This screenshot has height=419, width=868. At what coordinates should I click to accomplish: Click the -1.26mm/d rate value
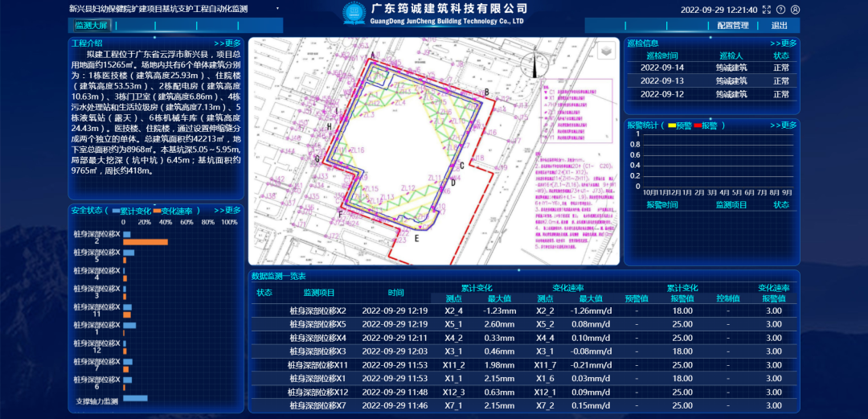(592, 311)
